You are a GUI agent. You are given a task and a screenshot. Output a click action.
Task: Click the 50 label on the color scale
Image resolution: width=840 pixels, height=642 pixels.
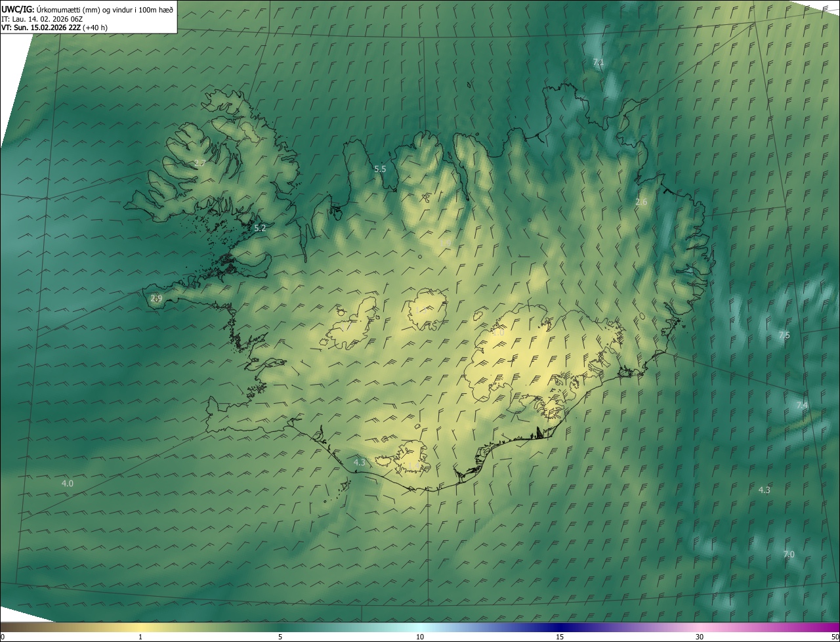tap(835, 637)
